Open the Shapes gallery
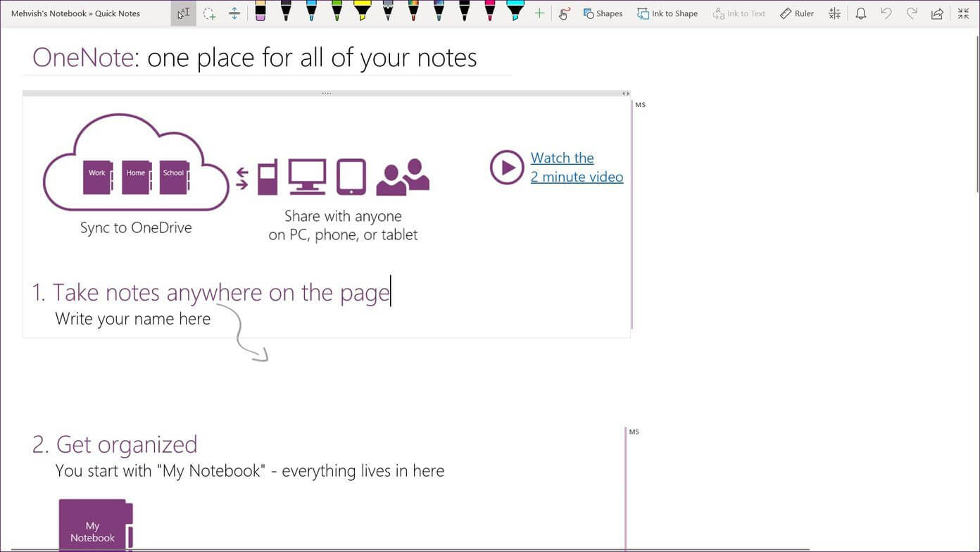The width and height of the screenshot is (980, 552). point(603,13)
